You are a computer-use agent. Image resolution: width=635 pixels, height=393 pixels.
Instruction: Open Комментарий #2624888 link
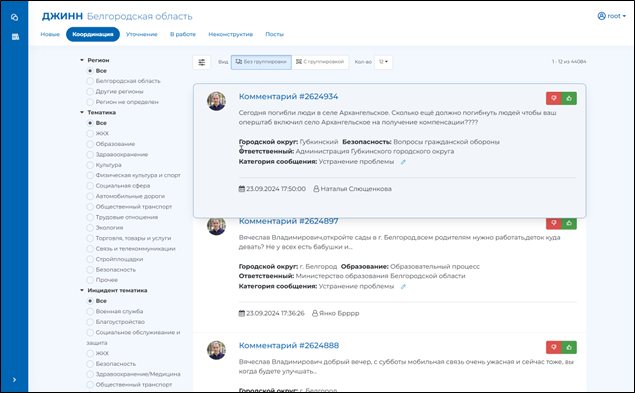(x=289, y=346)
